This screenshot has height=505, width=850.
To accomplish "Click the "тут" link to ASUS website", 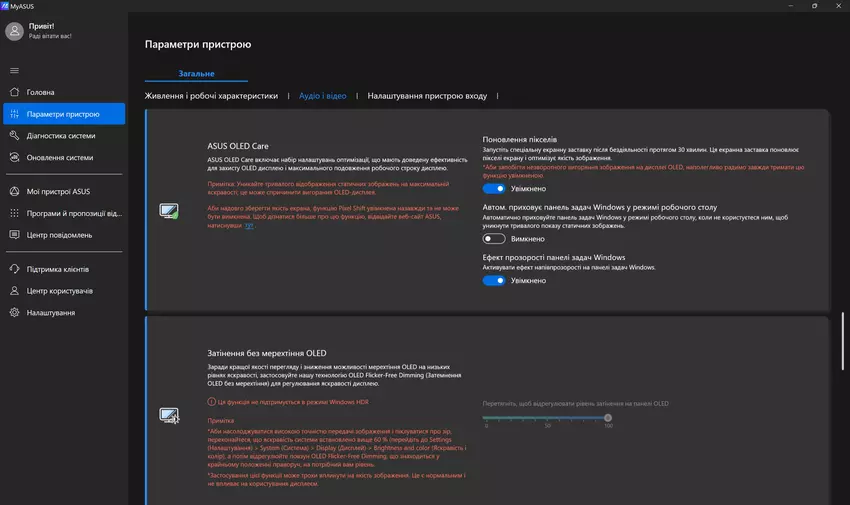I will tap(249, 227).
